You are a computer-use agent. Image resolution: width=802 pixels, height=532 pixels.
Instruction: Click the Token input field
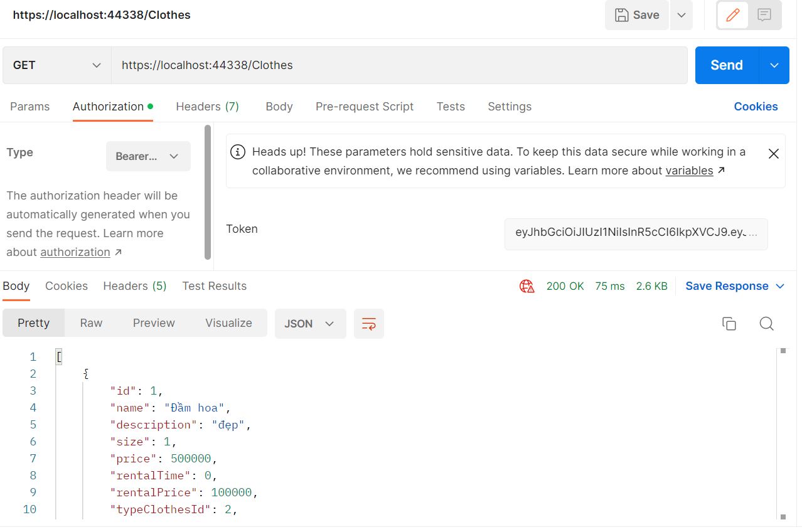click(636, 233)
